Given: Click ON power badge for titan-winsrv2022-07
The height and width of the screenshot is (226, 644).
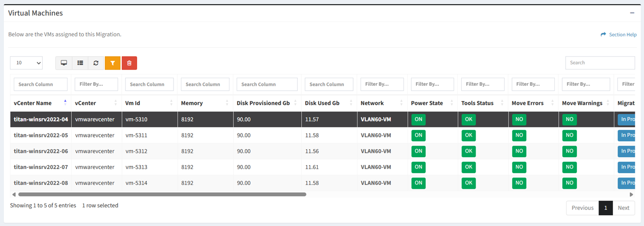Looking at the screenshot, I should pyautogui.click(x=418, y=167).
